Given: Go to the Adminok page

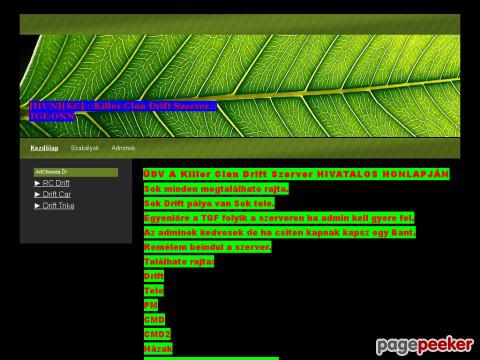Looking at the screenshot, I should pos(123,148).
